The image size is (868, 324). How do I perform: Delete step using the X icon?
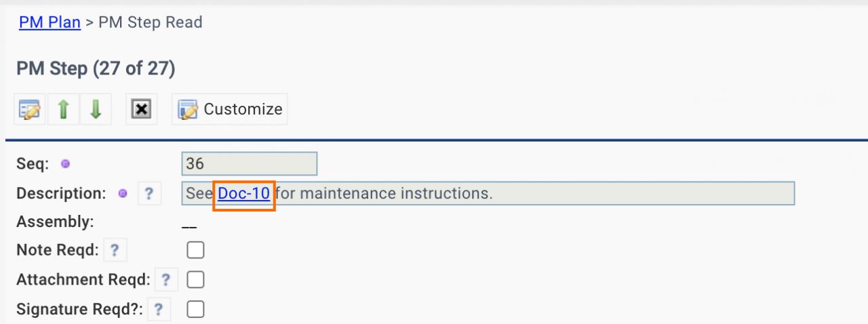141,109
